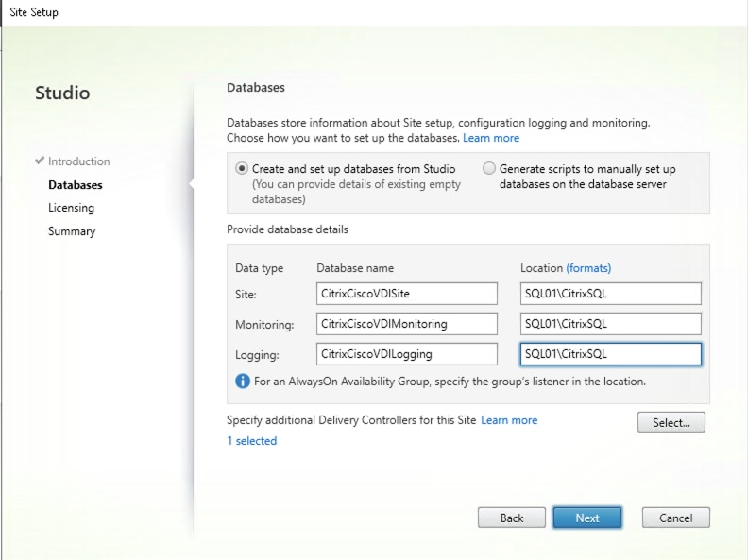The height and width of the screenshot is (560, 748).
Task: Click the AlwaysOn Availability Group note text
Action: click(450, 382)
